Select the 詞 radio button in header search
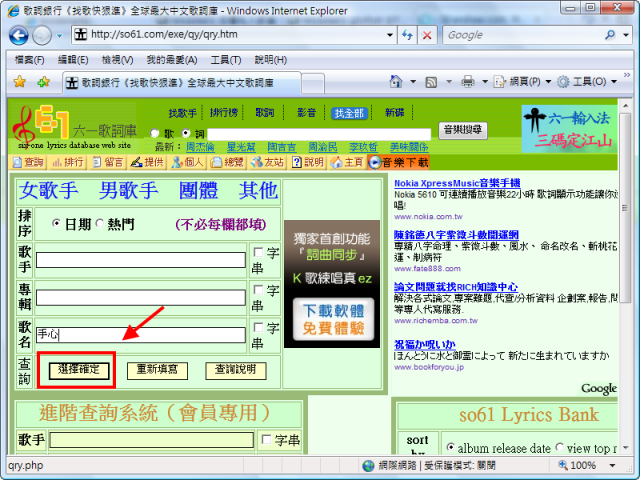Screen dimensions: 640x480 [x=186, y=133]
